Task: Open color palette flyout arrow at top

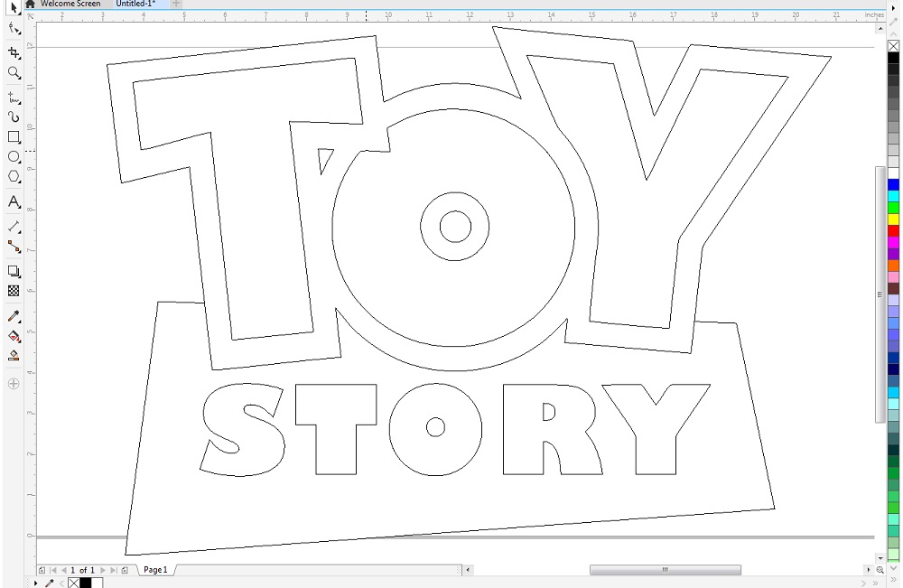Action: click(x=893, y=9)
